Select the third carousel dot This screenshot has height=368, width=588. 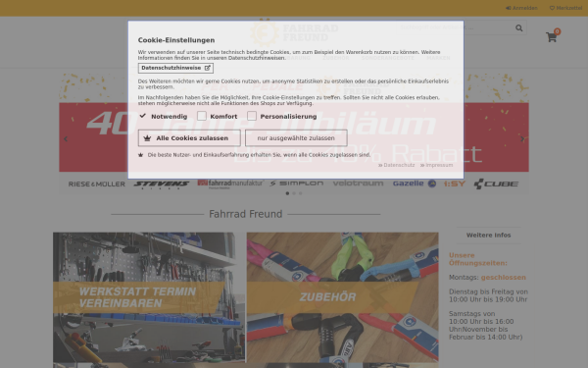point(301,193)
